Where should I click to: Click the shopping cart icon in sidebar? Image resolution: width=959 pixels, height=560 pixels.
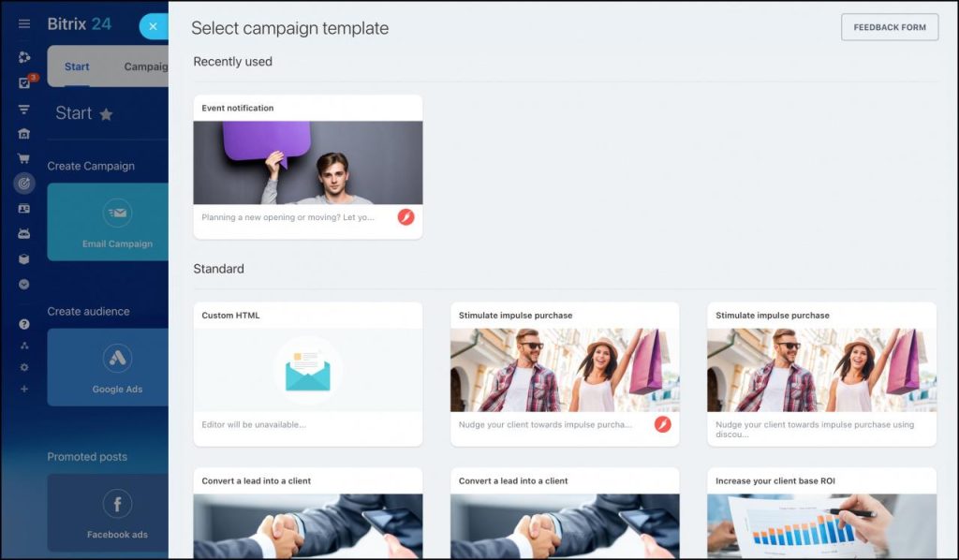[x=23, y=158]
